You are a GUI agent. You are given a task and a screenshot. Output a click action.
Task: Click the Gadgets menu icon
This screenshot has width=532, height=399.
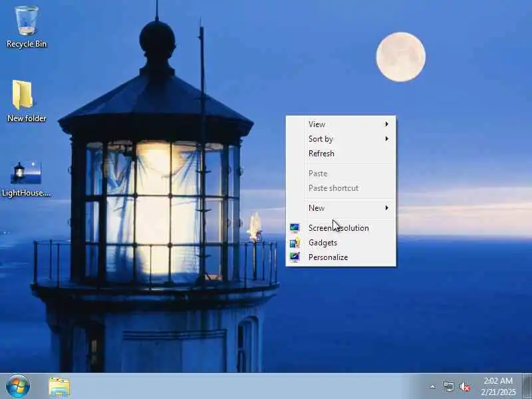pyautogui.click(x=295, y=243)
